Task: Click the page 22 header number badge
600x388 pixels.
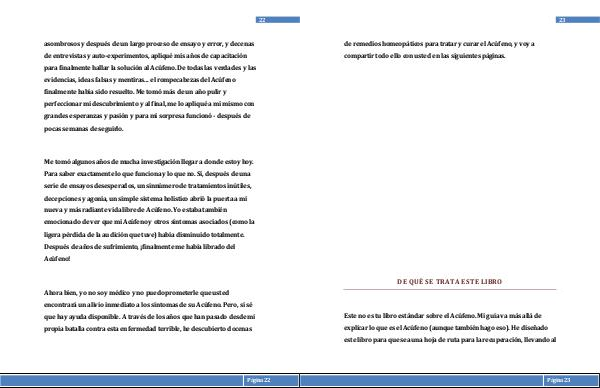Action: click(278, 20)
